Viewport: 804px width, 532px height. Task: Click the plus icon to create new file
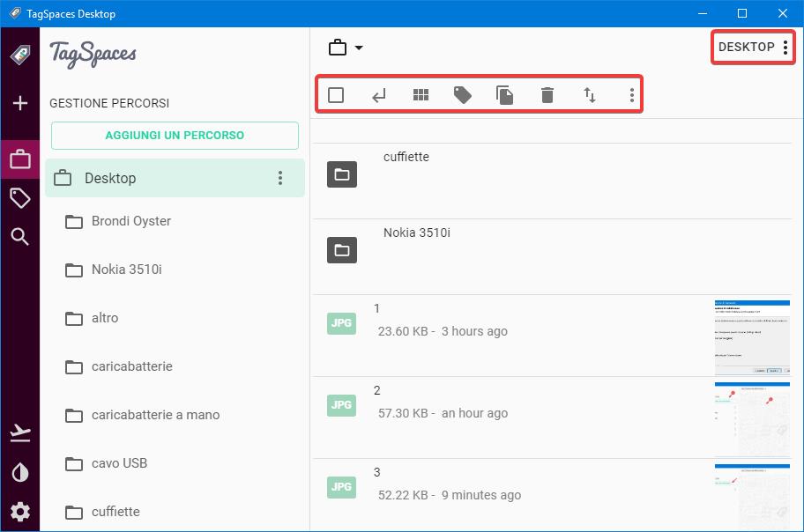[20, 103]
